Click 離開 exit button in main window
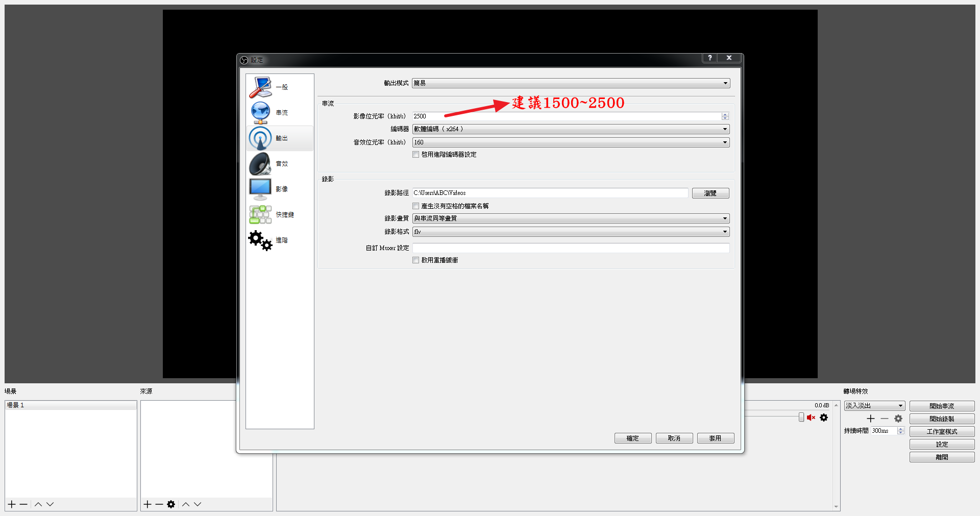 click(x=942, y=457)
